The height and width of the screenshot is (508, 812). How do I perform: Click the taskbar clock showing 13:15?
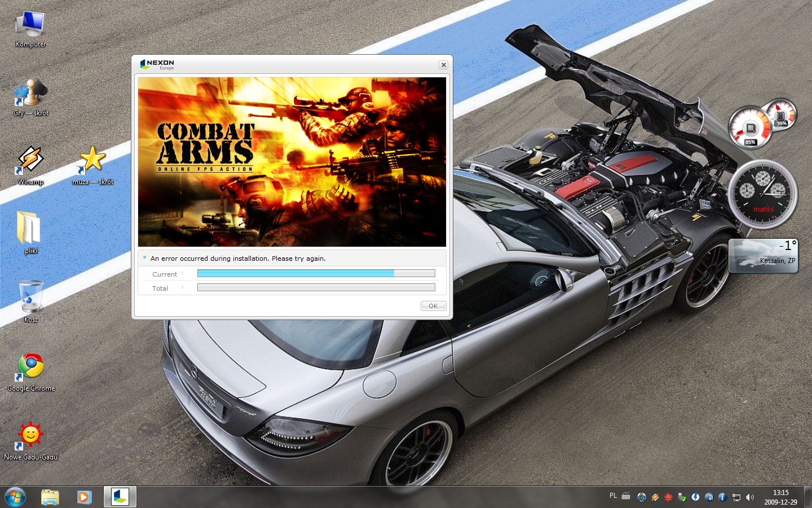[780, 497]
